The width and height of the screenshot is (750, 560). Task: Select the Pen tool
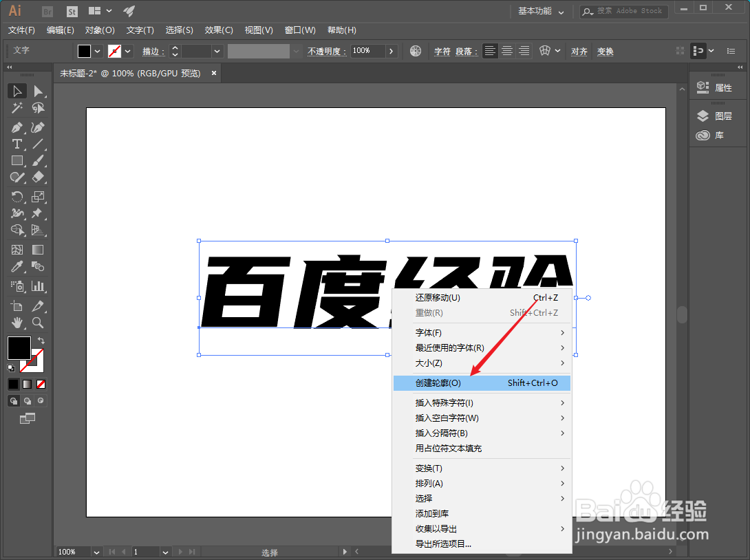pos(17,127)
